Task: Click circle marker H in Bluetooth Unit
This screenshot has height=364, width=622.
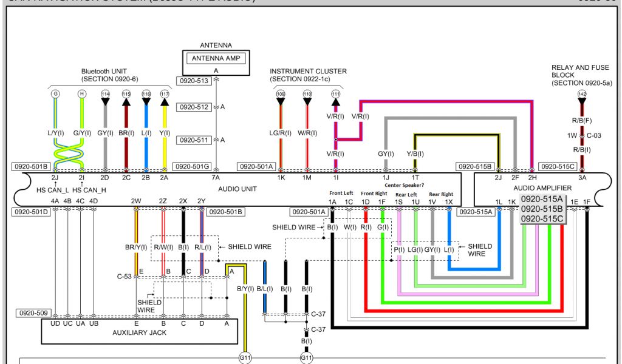Action: [81, 94]
